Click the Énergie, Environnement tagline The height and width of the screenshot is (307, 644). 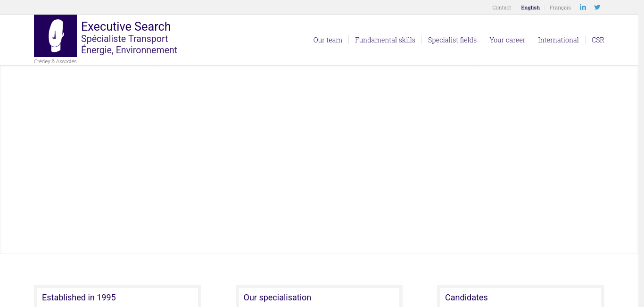tap(129, 50)
